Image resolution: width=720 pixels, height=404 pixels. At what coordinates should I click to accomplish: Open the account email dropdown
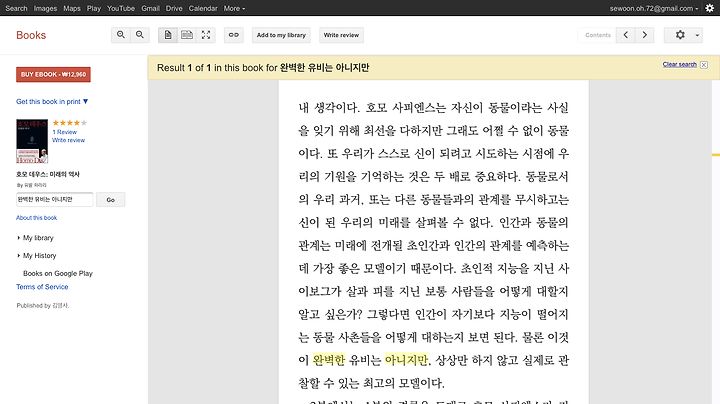coord(654,8)
